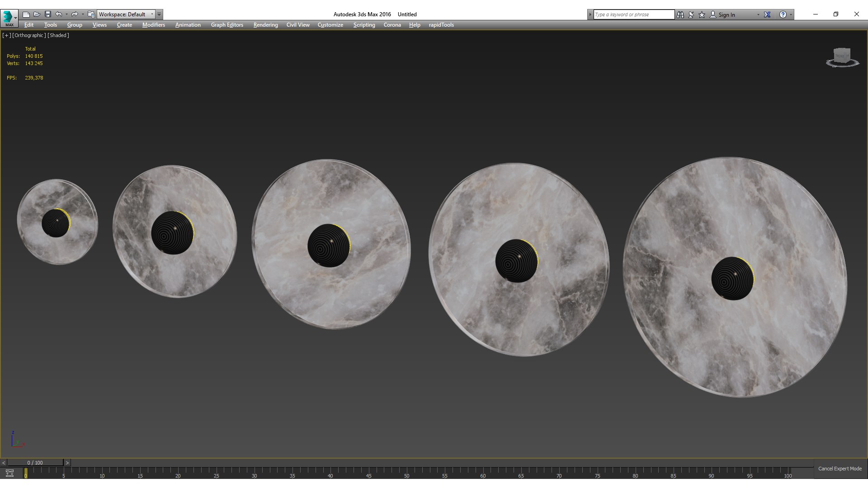This screenshot has width=868, height=488.
Task: Expand the 3ds Max application menu button
Action: (x=9, y=18)
